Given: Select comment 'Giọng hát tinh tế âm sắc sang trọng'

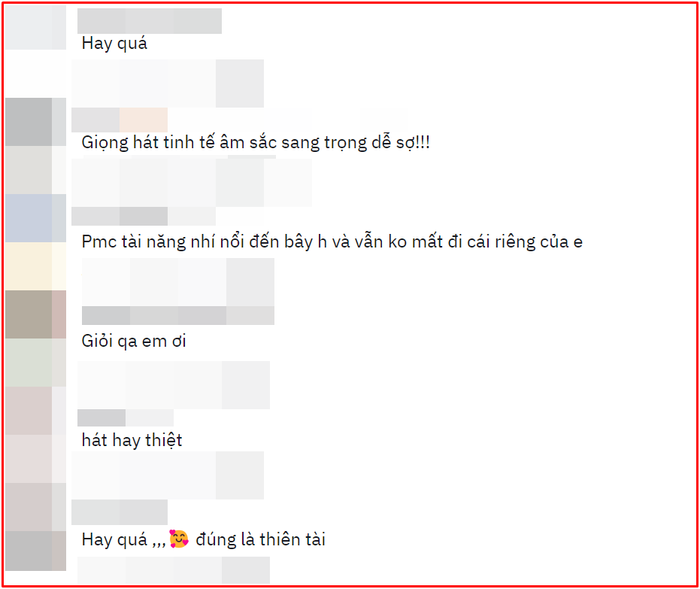Looking at the screenshot, I should (255, 143).
